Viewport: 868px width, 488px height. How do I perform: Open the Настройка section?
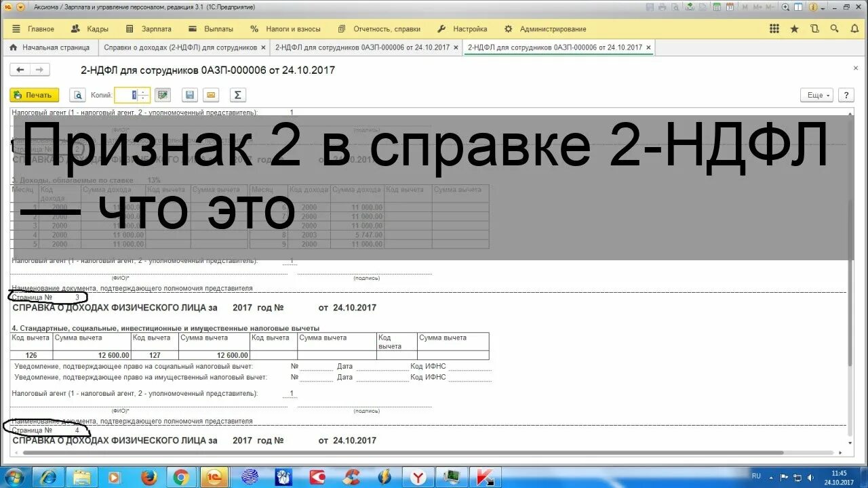pyautogui.click(x=462, y=29)
